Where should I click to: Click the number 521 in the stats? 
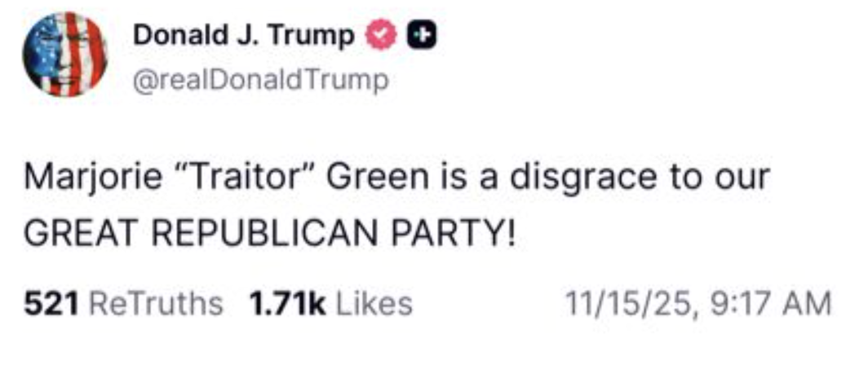click(x=51, y=304)
